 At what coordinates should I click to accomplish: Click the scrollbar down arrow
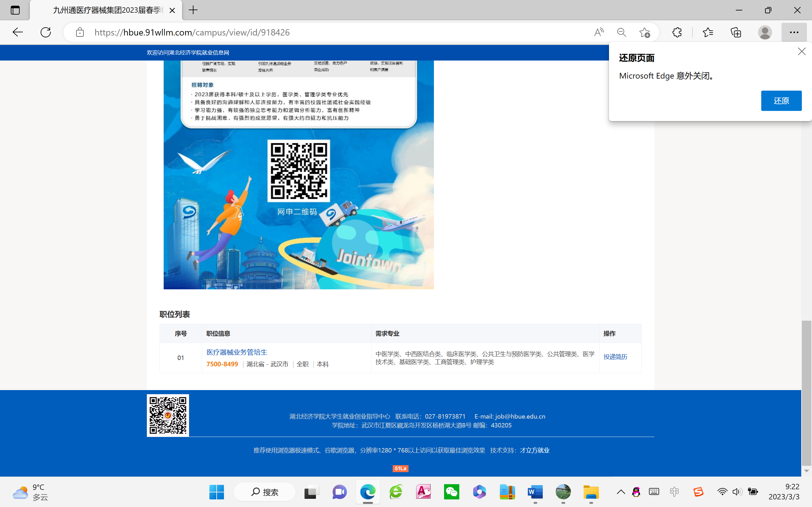(x=807, y=471)
